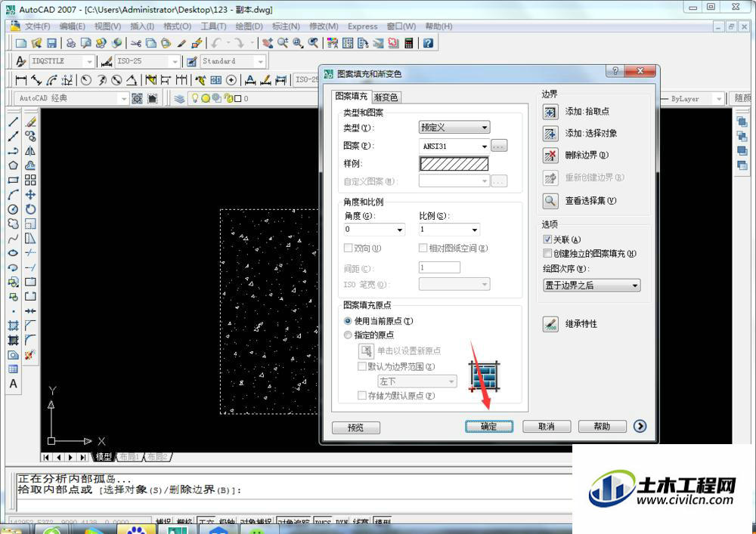This screenshot has width=756, height=534.
Task: Click the Add Pick Points boundary icon
Action: coord(550,112)
